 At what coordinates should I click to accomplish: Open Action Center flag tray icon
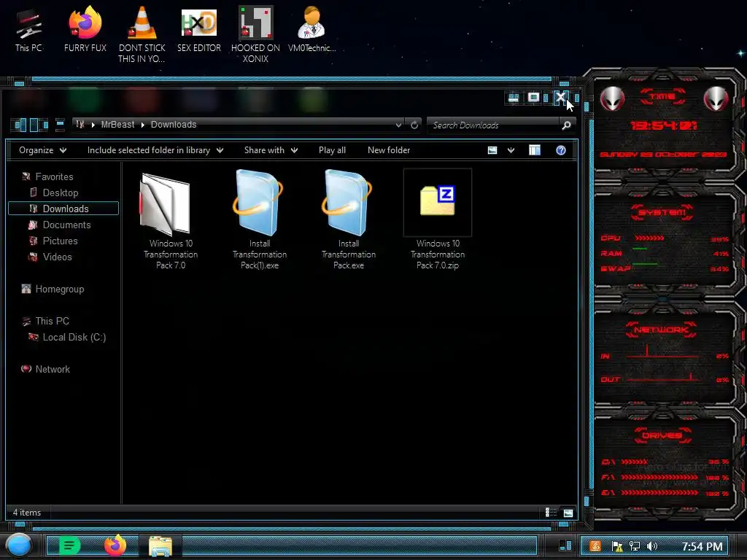coord(617,546)
